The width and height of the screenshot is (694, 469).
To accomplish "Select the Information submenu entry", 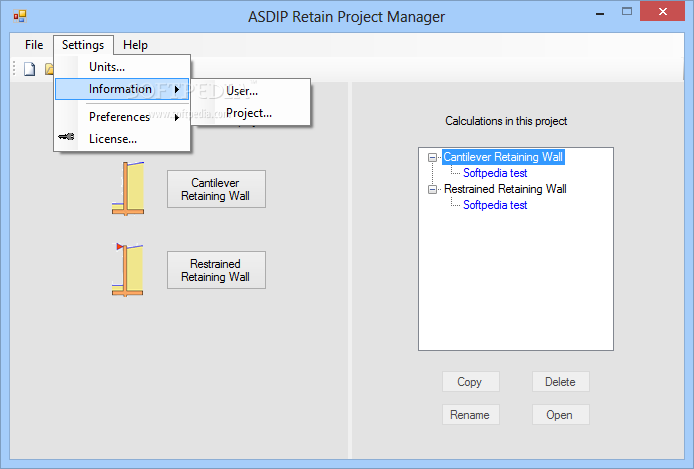I will coord(122,89).
